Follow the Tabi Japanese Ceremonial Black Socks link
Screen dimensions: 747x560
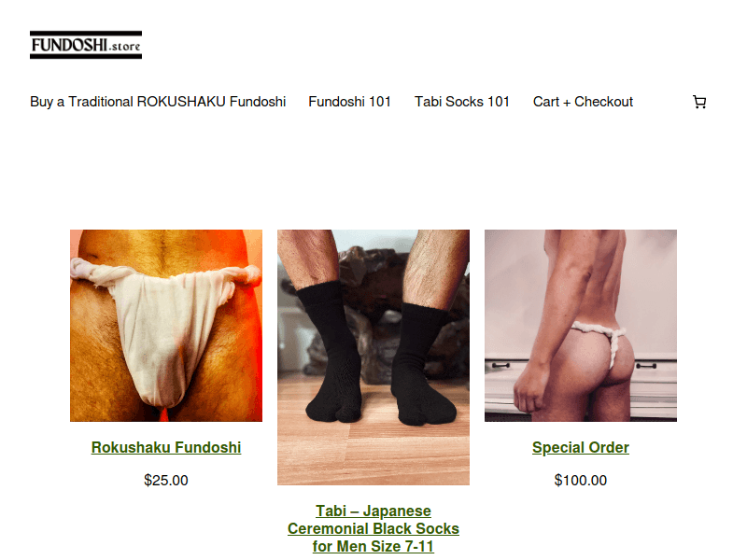[373, 528]
